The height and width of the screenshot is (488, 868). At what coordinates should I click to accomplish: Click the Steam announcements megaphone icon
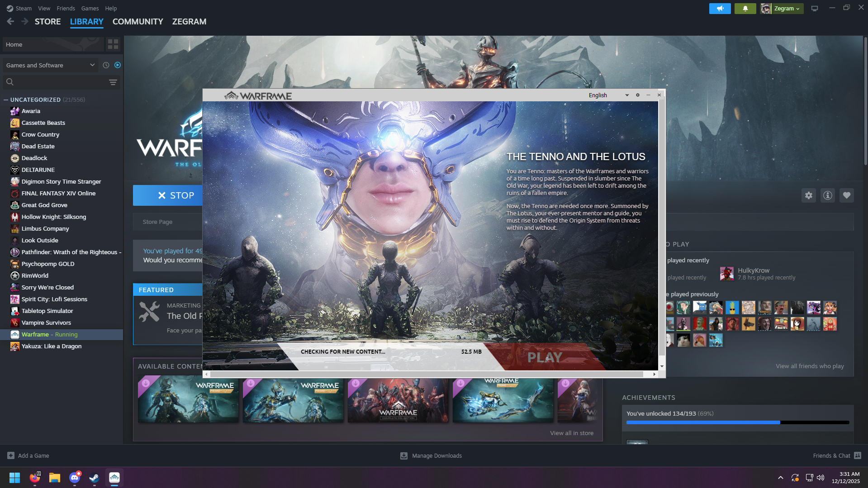click(720, 9)
